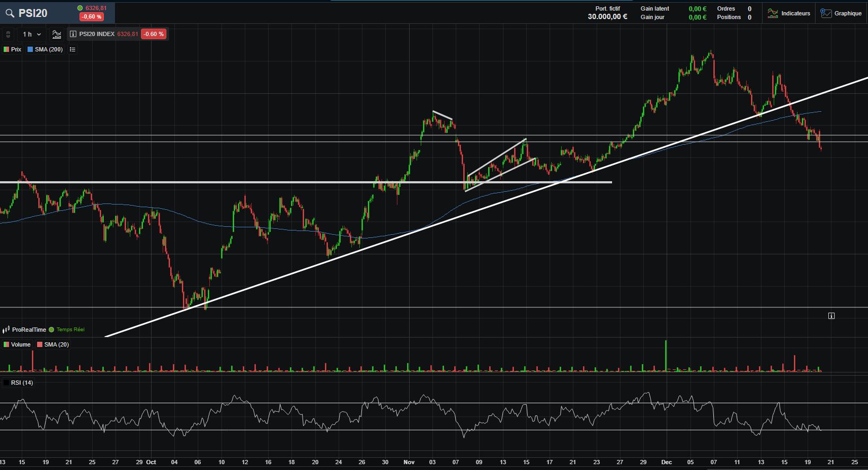Click the Indicateurs chart icon
The height and width of the screenshot is (470, 868).
tap(773, 13)
